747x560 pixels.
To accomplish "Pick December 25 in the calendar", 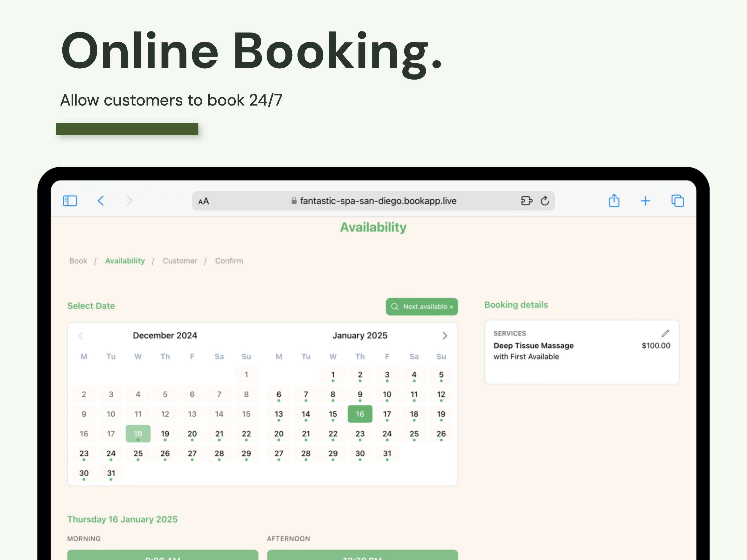I will click(x=138, y=454).
